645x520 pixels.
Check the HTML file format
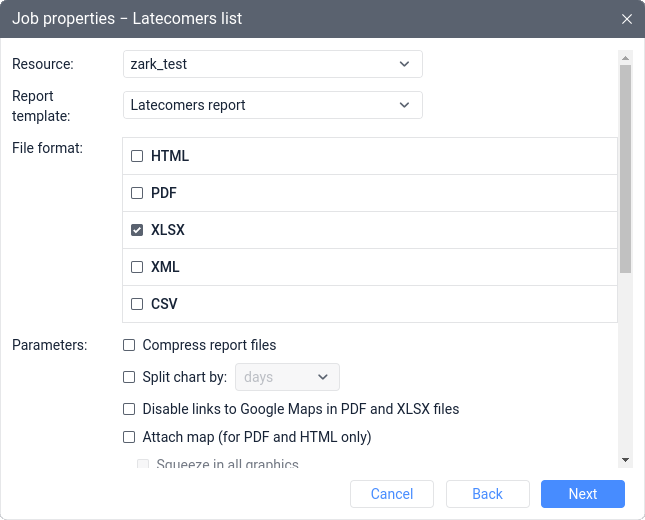[x=137, y=156]
